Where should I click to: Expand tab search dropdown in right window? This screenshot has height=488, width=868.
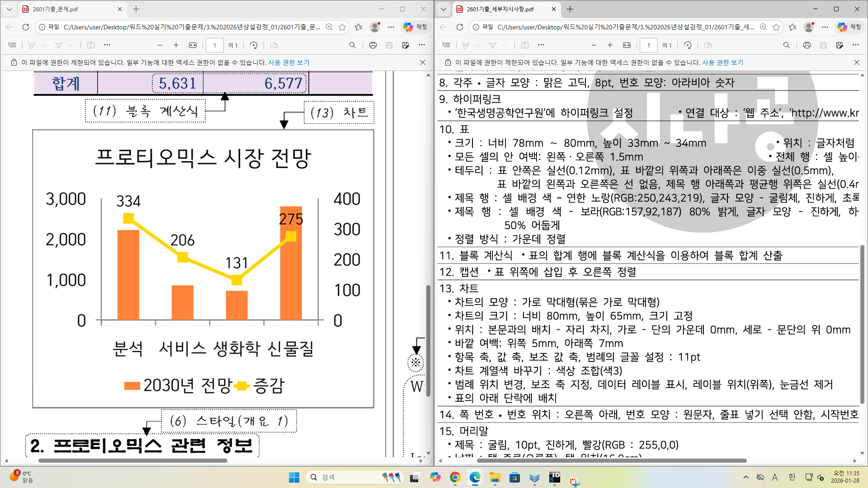tap(443, 9)
